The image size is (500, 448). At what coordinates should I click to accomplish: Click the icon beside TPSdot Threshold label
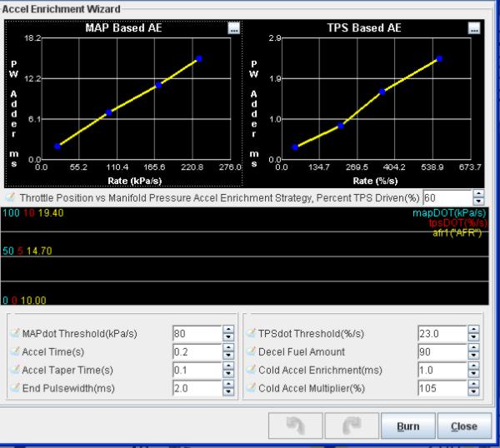pyautogui.click(x=251, y=334)
